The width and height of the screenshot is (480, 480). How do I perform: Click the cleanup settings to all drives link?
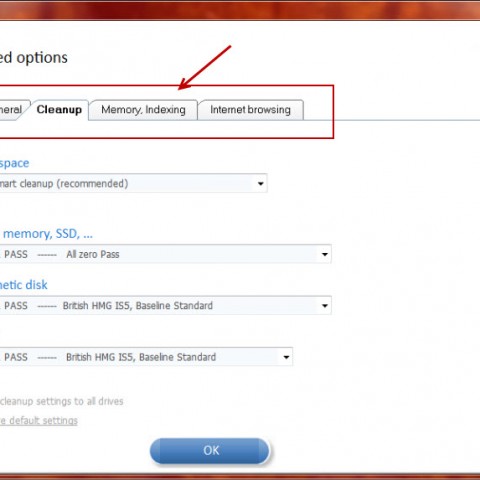(62, 401)
